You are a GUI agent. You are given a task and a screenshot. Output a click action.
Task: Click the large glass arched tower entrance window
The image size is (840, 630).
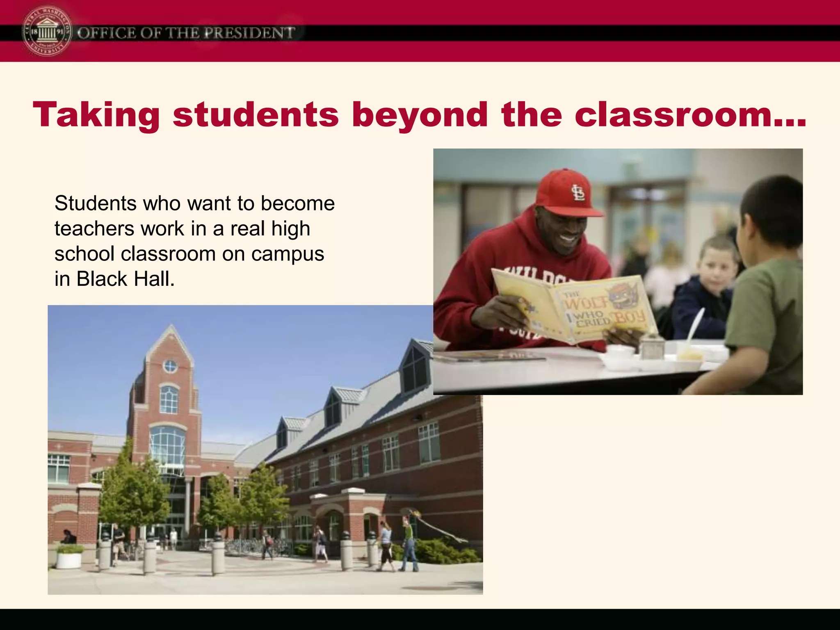(x=168, y=449)
